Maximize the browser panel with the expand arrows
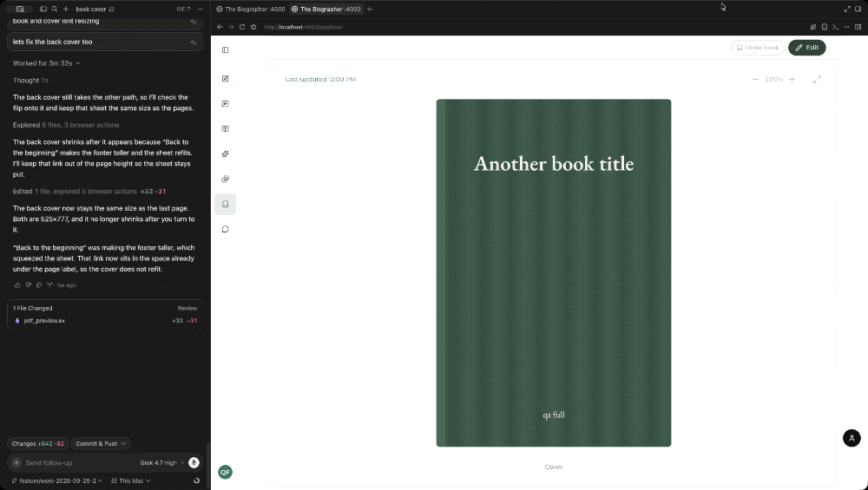Image resolution: width=868 pixels, height=490 pixels. [847, 9]
